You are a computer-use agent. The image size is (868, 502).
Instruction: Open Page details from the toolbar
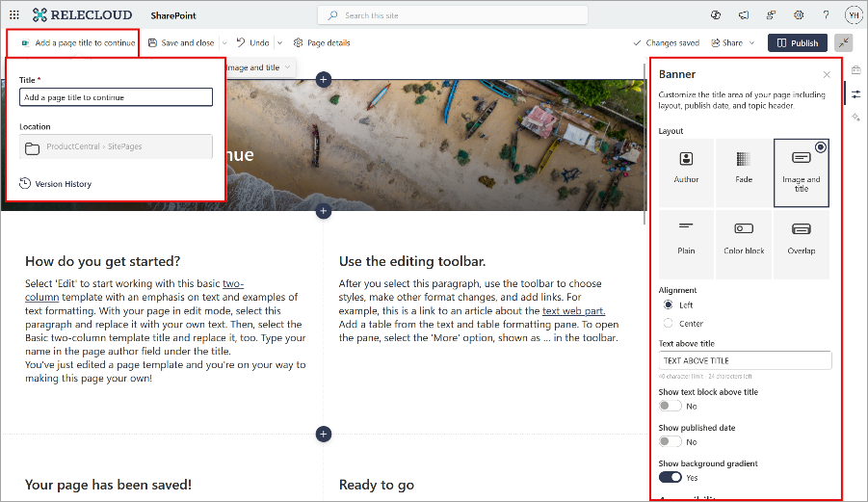(322, 42)
